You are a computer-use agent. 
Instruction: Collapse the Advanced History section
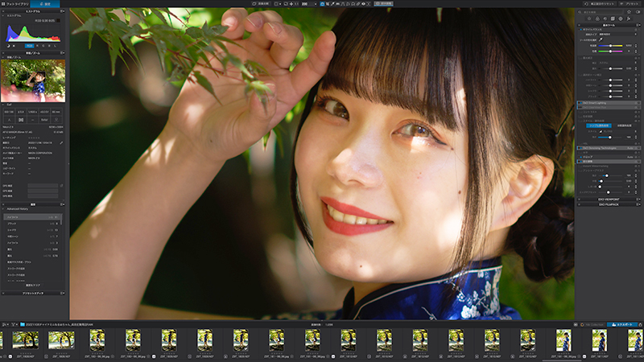[x=3, y=209]
